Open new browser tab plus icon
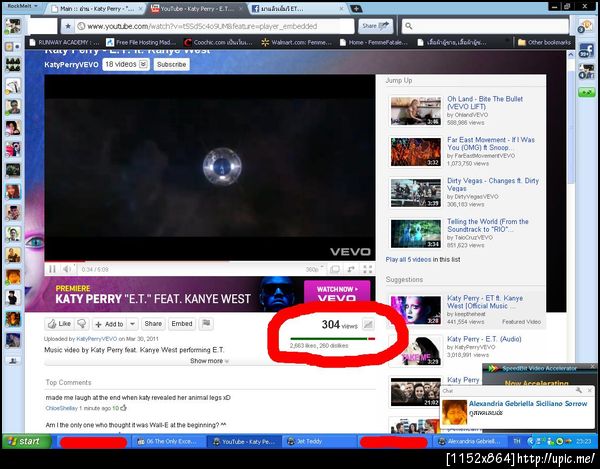This screenshot has height=469, width=600. 355,8
